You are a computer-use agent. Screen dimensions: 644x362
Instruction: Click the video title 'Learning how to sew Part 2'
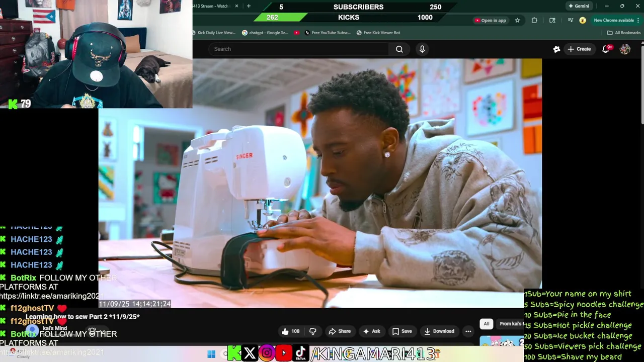83,317
